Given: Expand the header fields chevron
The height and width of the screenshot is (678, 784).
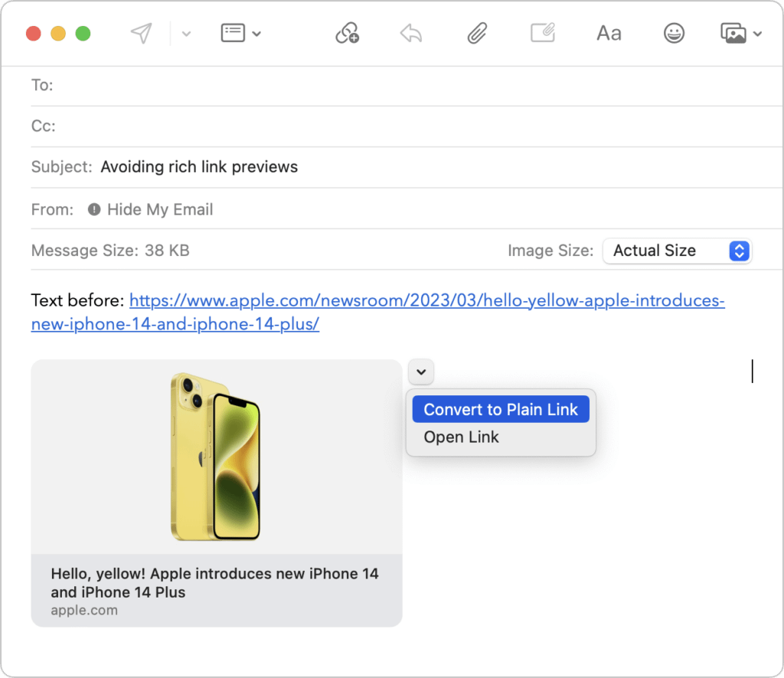Looking at the screenshot, I should [x=256, y=34].
